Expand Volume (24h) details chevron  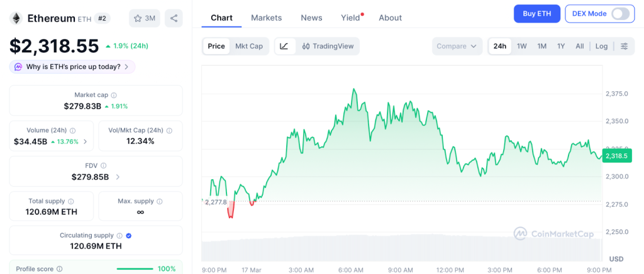(x=85, y=141)
